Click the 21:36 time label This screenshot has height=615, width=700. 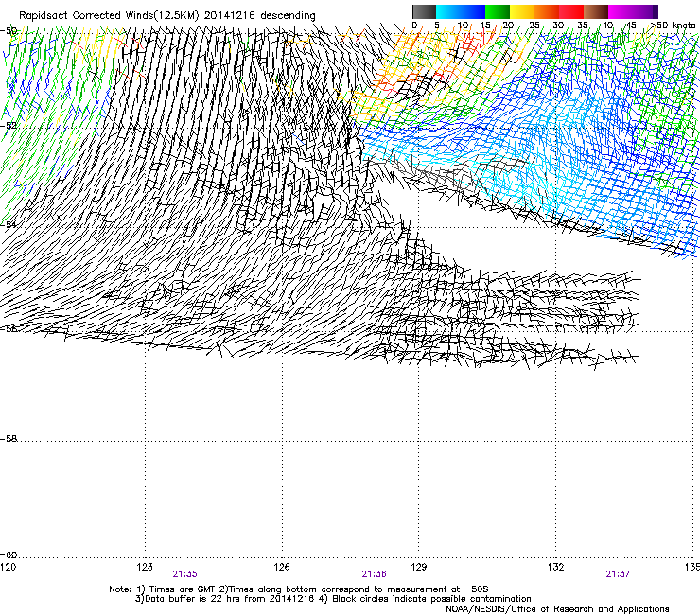[x=374, y=574]
